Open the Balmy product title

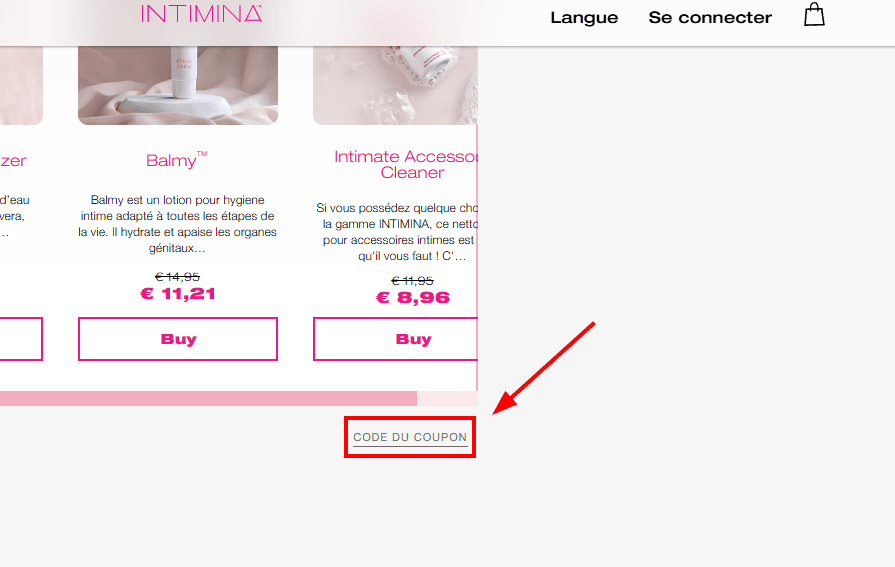177,160
